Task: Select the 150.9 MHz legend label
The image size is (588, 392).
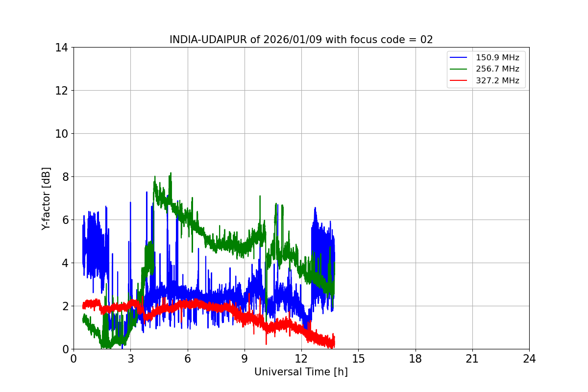Action: pyautogui.click(x=497, y=58)
